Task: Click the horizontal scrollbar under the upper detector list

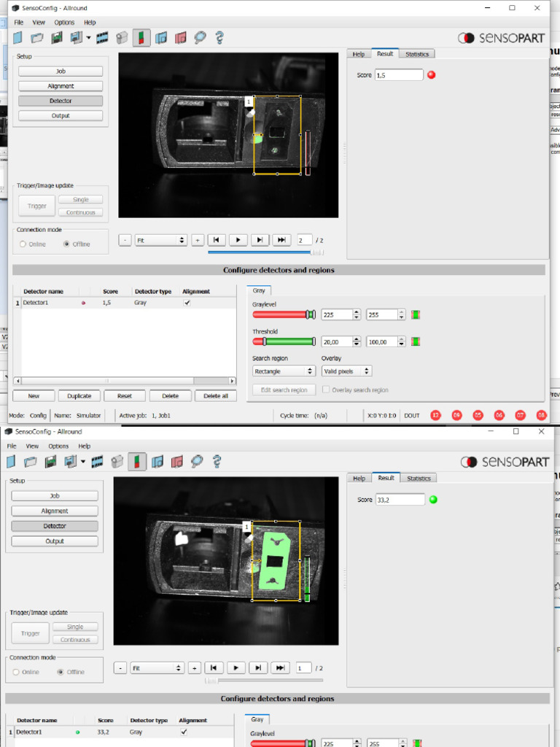Action: pyautogui.click(x=125, y=381)
